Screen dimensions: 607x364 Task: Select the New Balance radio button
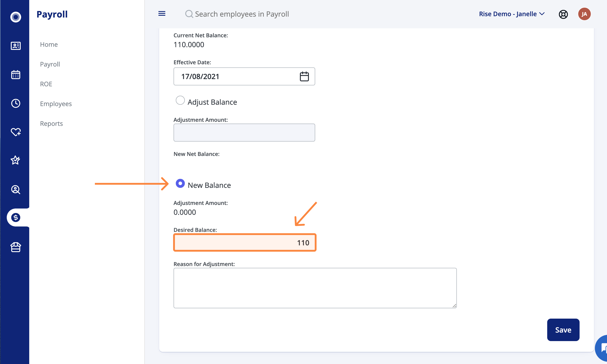pos(180,184)
